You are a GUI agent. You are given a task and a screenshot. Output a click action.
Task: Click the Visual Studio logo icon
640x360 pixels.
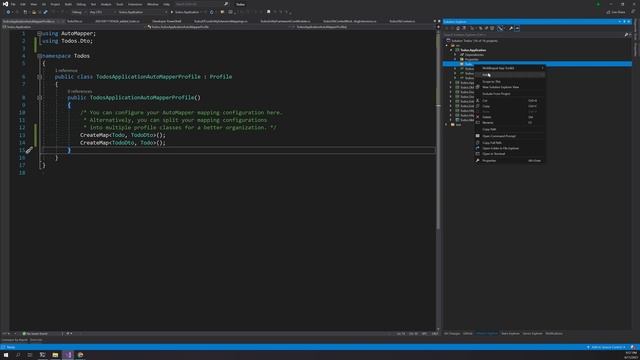tap(5, 4)
